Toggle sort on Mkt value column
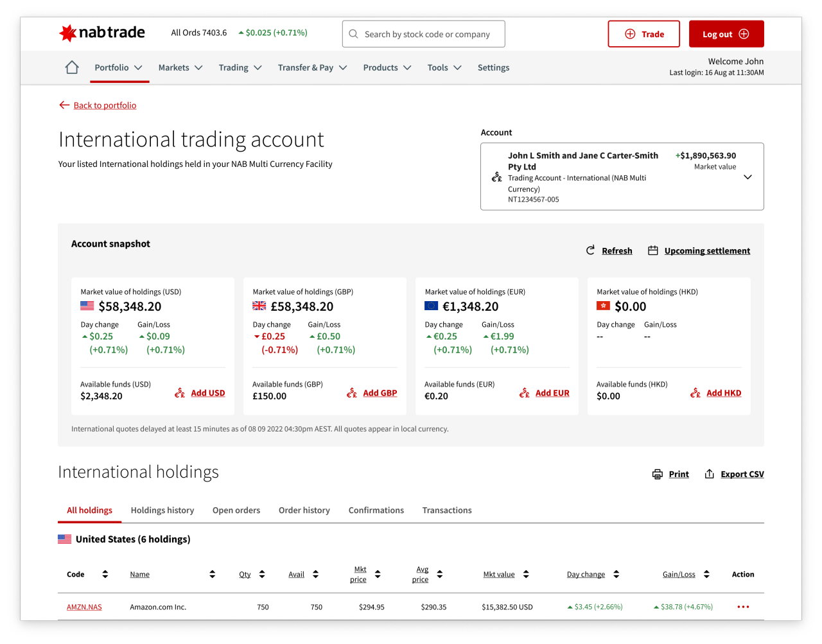The width and height of the screenshot is (822, 644). 526,575
